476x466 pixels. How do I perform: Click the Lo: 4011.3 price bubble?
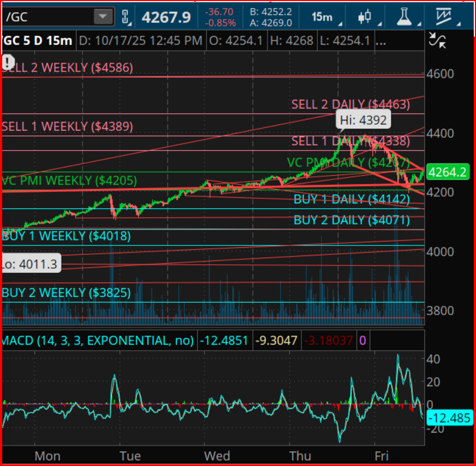(29, 264)
